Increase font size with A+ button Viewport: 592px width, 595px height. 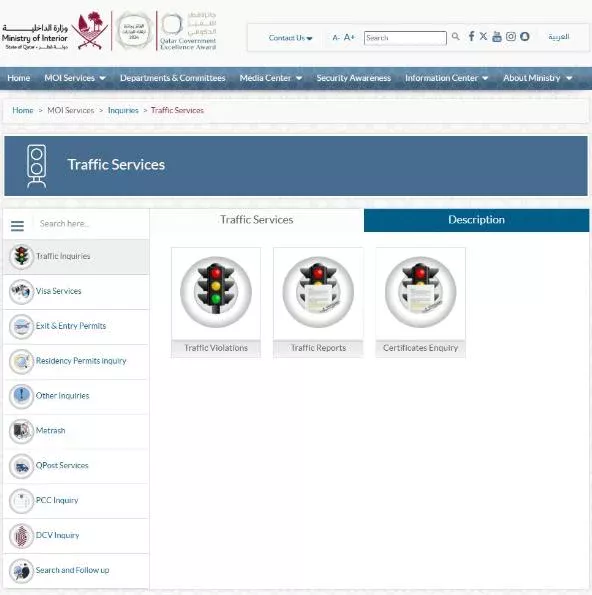(x=349, y=37)
